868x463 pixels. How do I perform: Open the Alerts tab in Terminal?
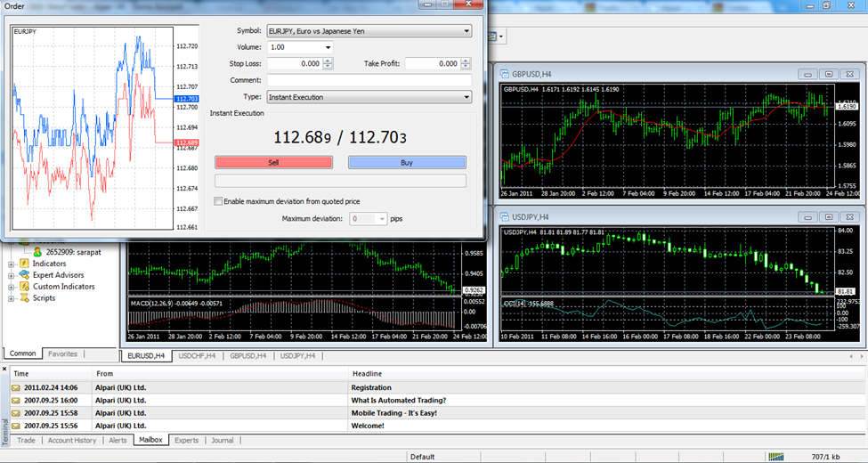pyautogui.click(x=118, y=440)
